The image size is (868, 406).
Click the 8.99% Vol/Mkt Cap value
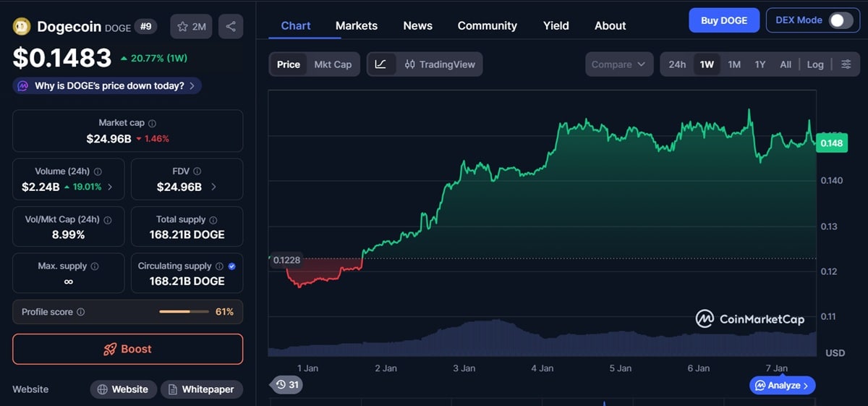coord(68,234)
